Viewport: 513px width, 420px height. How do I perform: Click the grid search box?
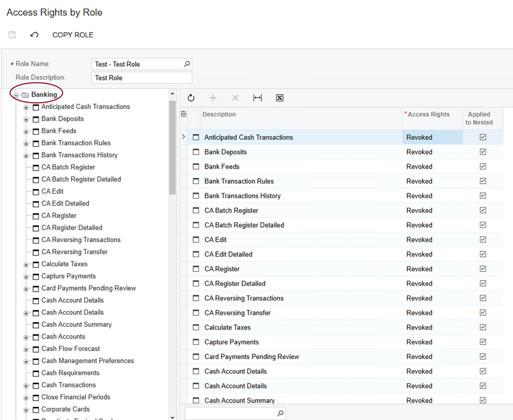235,413
